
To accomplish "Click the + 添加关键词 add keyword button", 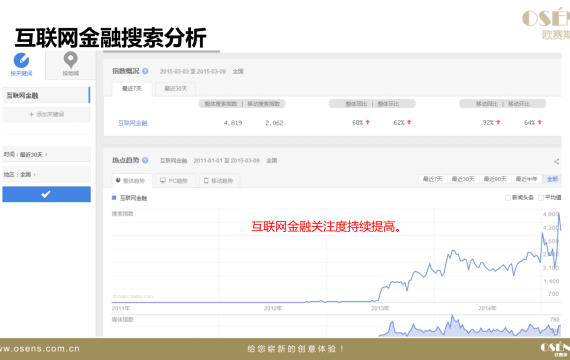I will (x=46, y=114).
